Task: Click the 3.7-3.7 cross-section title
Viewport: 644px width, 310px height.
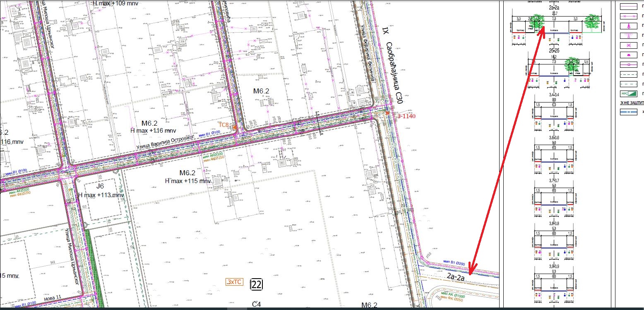Action: (554, 181)
